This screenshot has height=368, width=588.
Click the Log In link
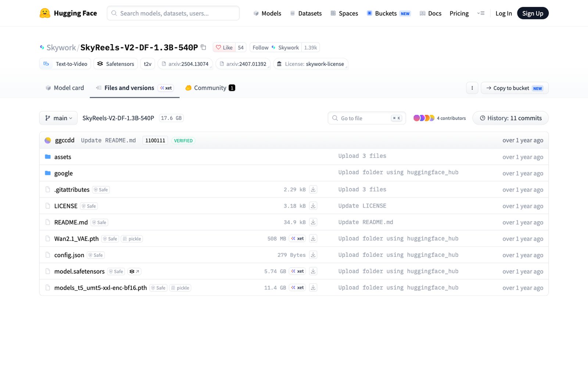(x=503, y=13)
